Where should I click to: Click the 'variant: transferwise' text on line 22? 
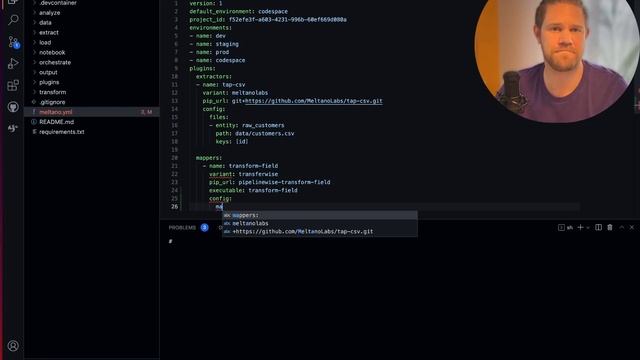coord(243,174)
